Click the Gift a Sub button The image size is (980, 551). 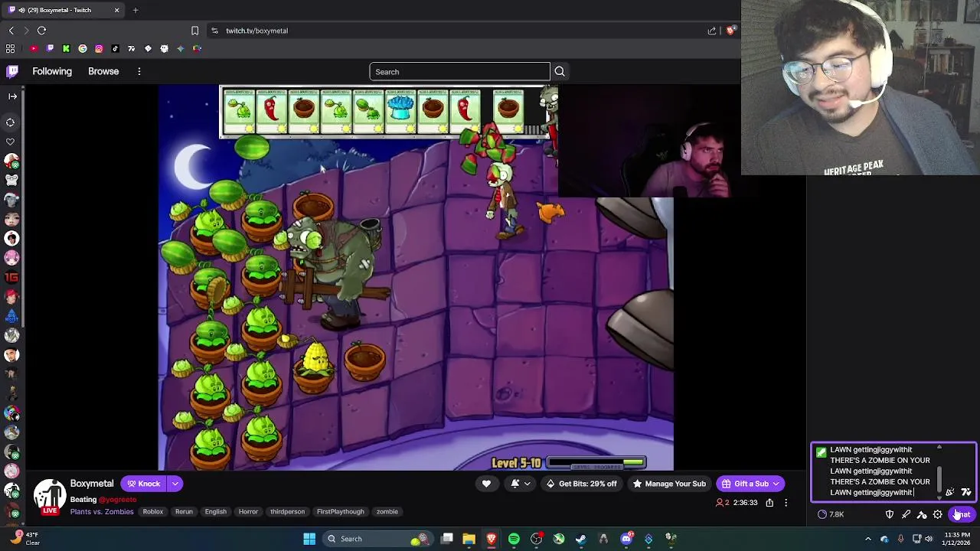click(750, 484)
